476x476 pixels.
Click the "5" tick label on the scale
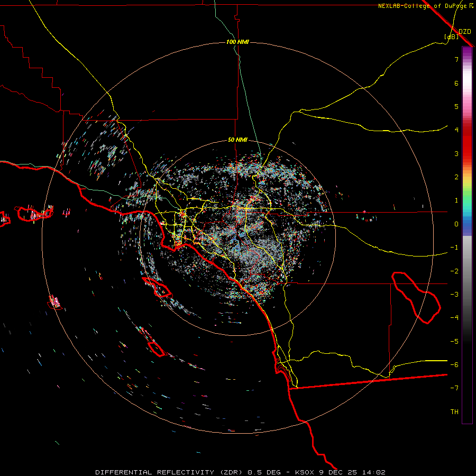(456, 106)
